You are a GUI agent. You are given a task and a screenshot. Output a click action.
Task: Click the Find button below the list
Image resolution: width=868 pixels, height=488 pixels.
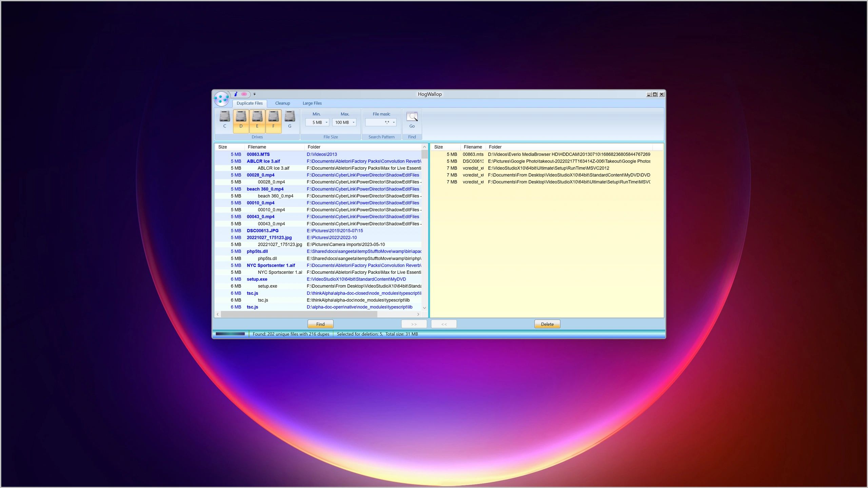(320, 324)
